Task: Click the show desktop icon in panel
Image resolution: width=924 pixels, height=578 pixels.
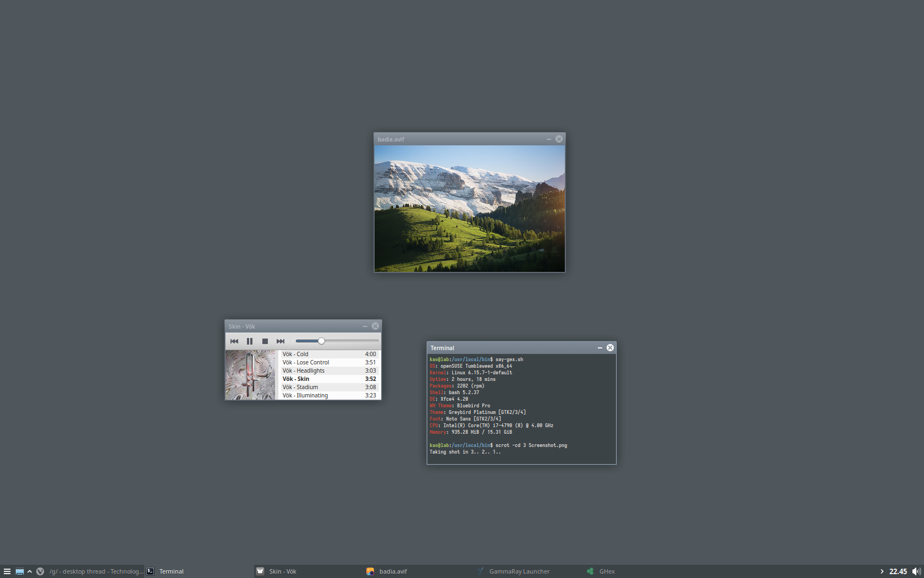Action: click(x=20, y=571)
